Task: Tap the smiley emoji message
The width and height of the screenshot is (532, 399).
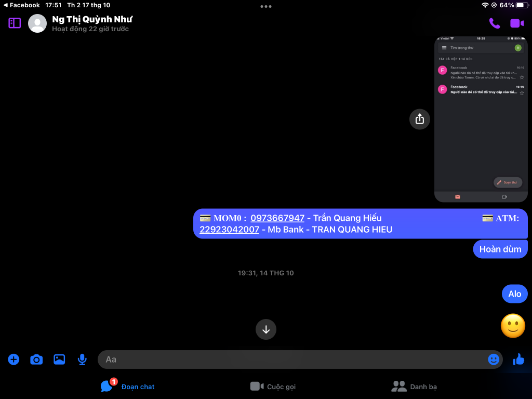Action: click(x=513, y=326)
